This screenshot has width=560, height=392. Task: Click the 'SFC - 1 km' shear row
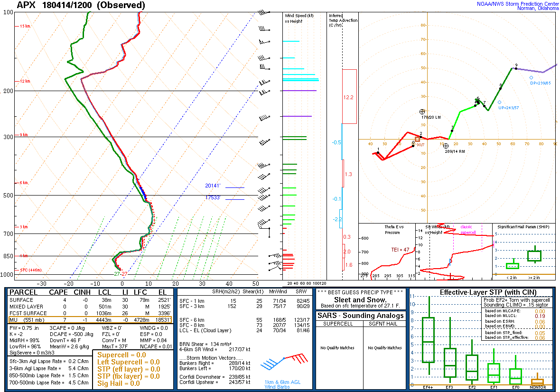[244, 300]
